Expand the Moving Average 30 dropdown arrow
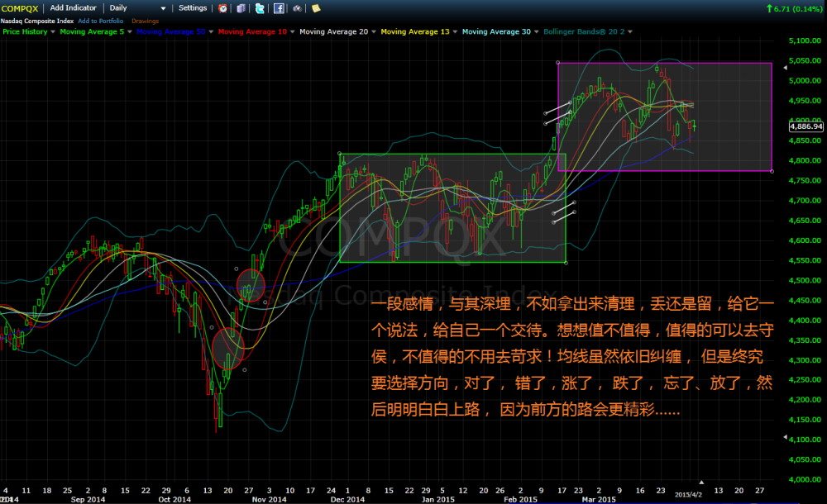 point(537,32)
